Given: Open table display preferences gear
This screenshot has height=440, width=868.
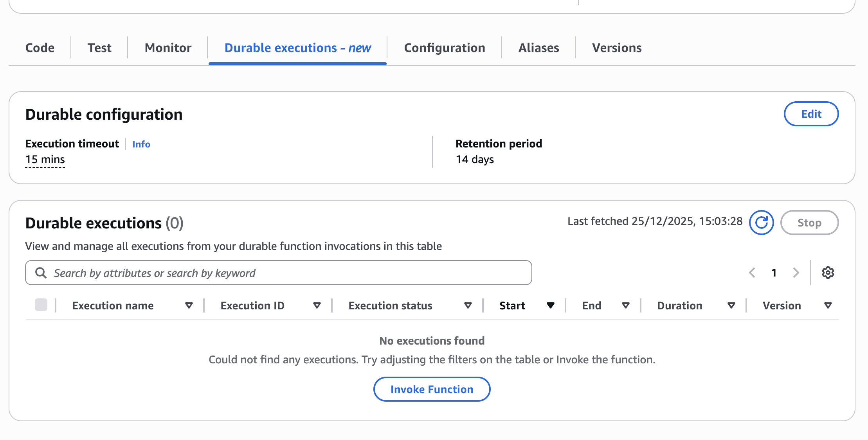Looking at the screenshot, I should pyautogui.click(x=827, y=272).
